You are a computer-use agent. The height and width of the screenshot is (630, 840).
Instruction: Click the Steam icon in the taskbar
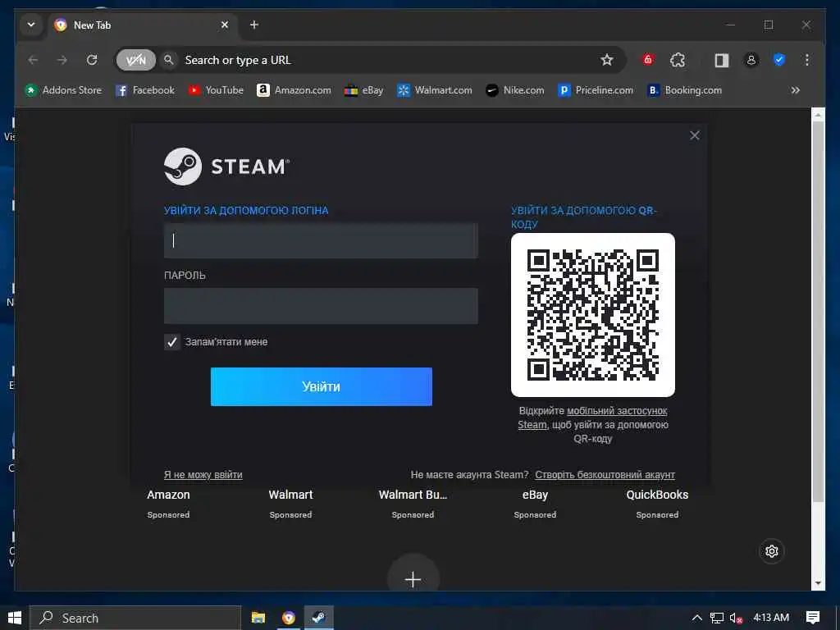pos(319,618)
